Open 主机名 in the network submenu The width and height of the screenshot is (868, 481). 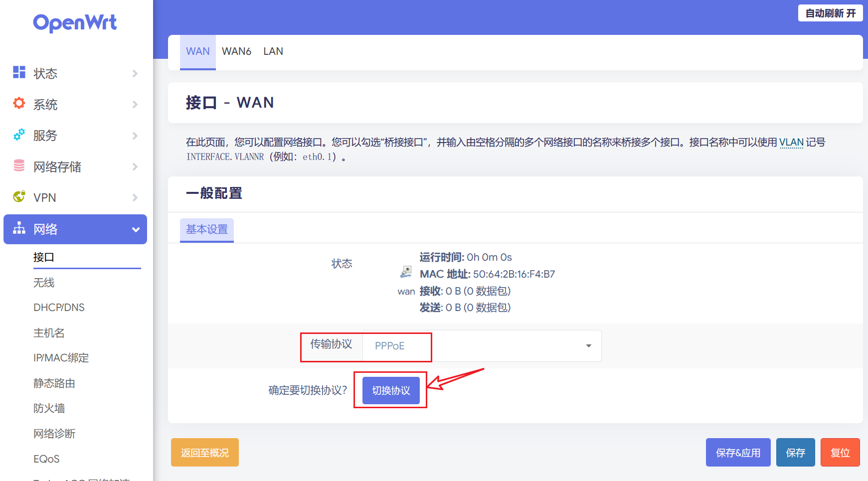point(49,333)
